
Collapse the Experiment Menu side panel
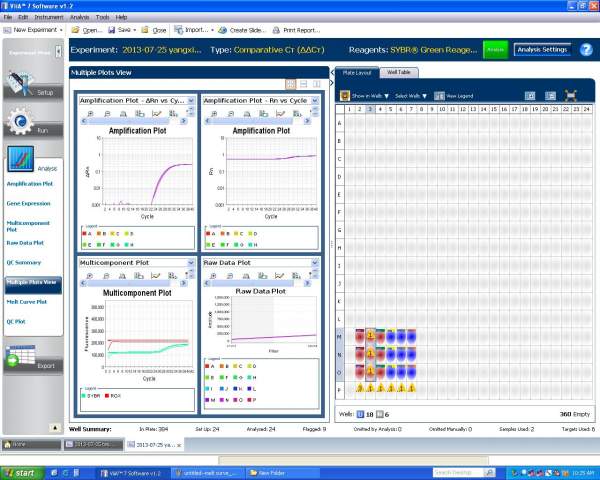pos(58,51)
